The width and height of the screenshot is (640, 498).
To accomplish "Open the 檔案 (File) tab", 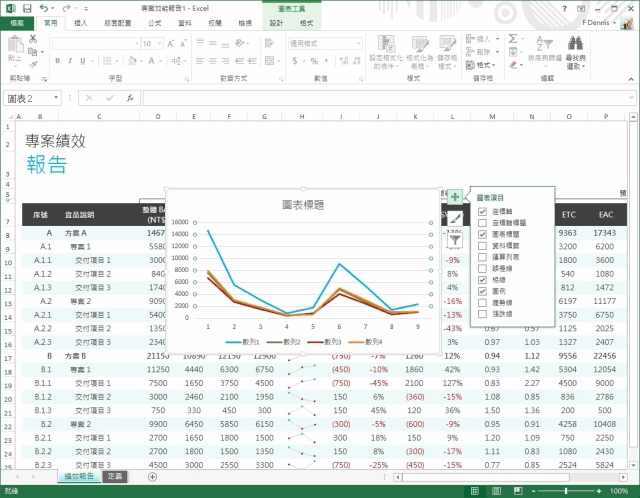I will click(17, 23).
